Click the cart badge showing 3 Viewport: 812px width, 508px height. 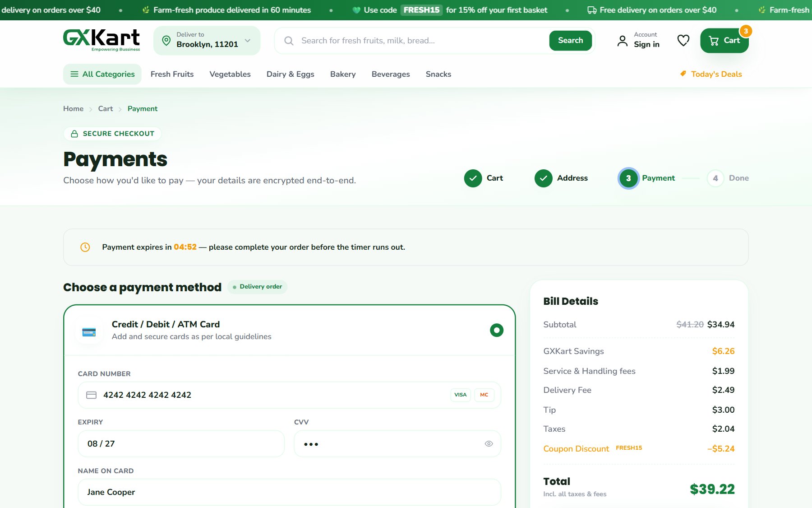pyautogui.click(x=746, y=31)
